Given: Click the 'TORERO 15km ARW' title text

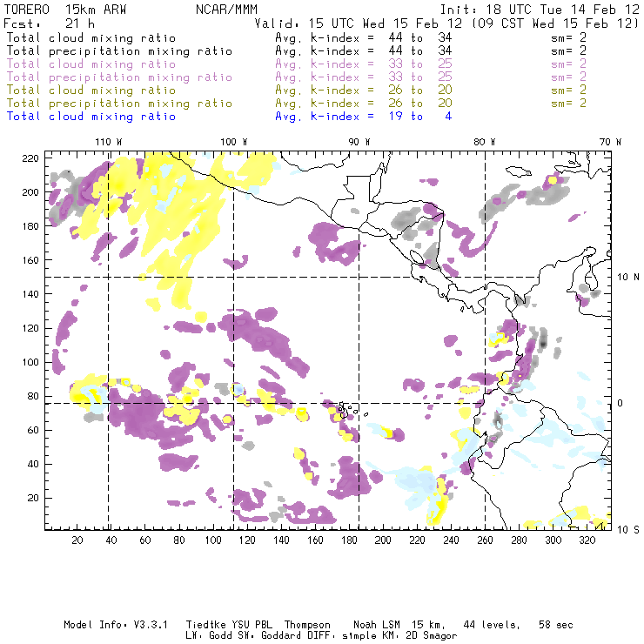Looking at the screenshot, I should pos(65,10).
